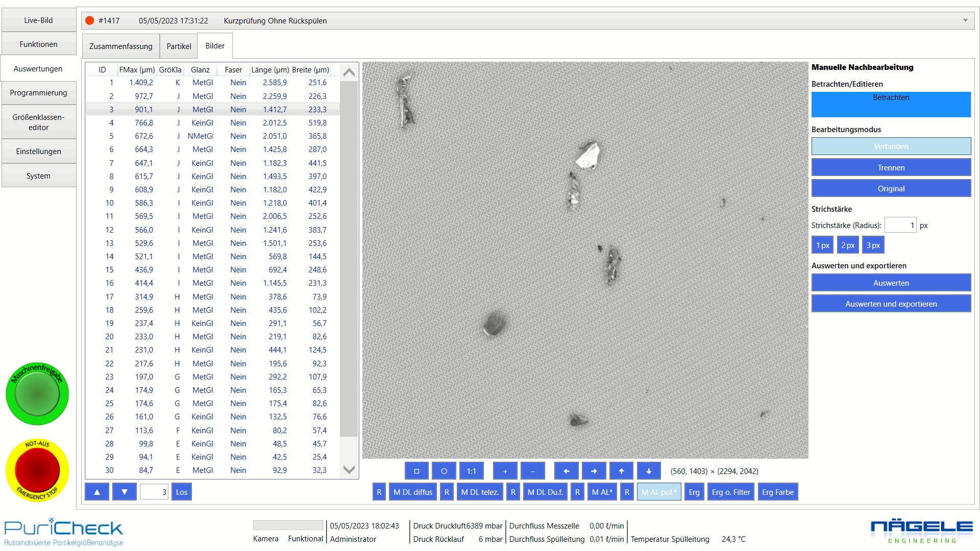Image resolution: width=980 pixels, height=551 pixels.
Task: Toggle the Betrachten view mode
Action: [x=891, y=104]
